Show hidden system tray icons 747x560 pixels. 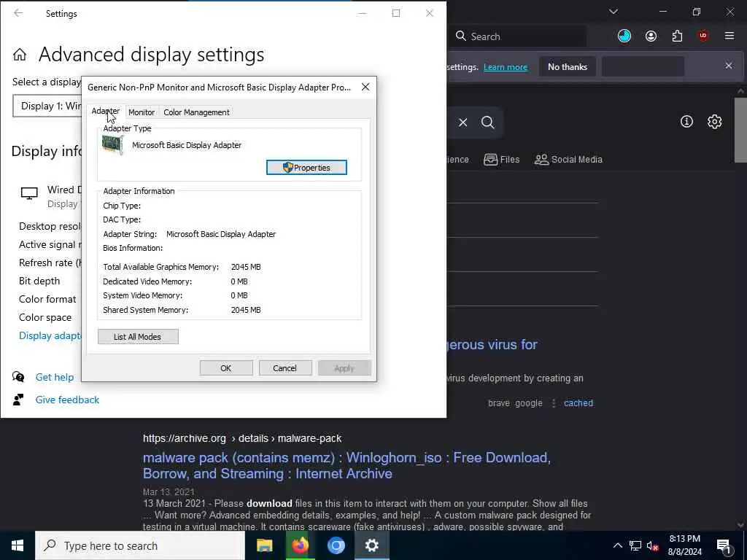[617, 545]
